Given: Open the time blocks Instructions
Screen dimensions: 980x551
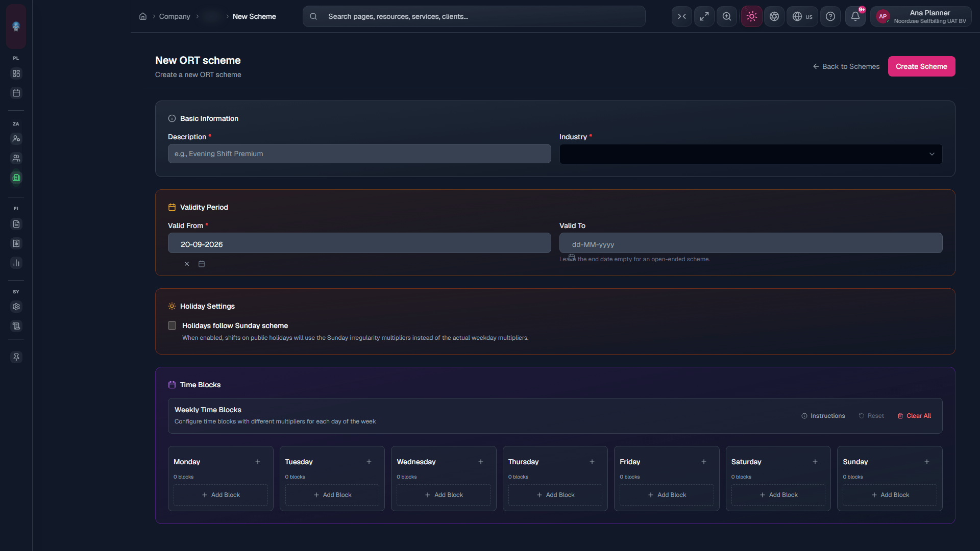Looking at the screenshot, I should coord(823,416).
